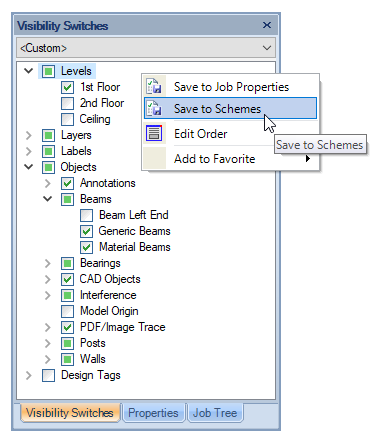Select the PDF/Image Trace label
This screenshot has width=380, height=445.
point(123,327)
